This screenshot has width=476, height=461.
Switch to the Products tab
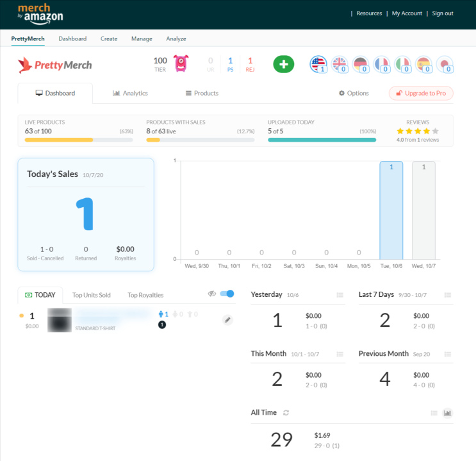pyautogui.click(x=202, y=94)
